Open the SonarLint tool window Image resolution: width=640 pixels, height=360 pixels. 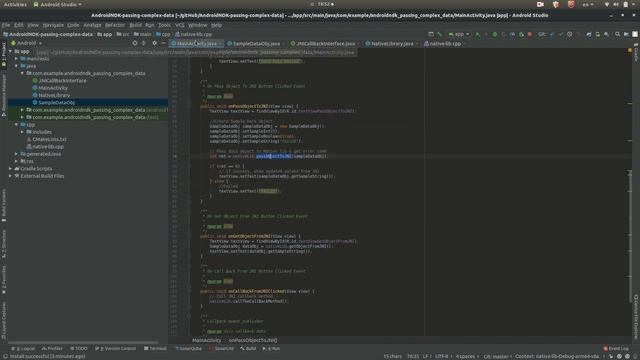coord(221,349)
